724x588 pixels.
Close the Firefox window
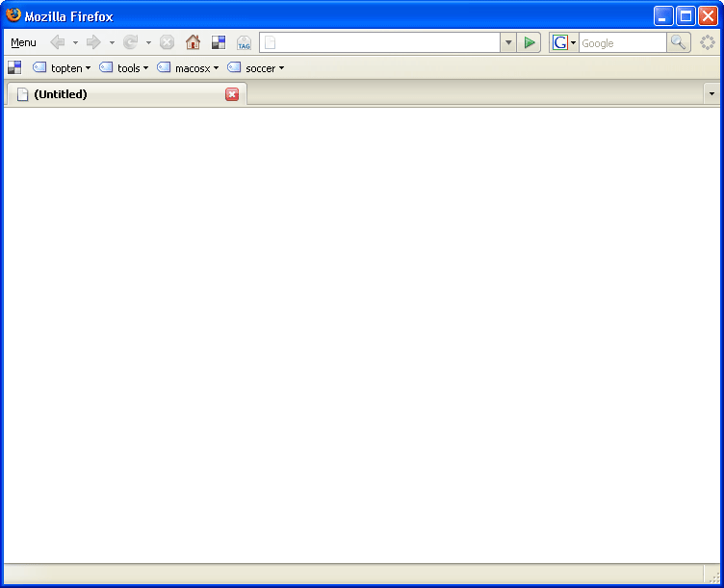click(708, 16)
